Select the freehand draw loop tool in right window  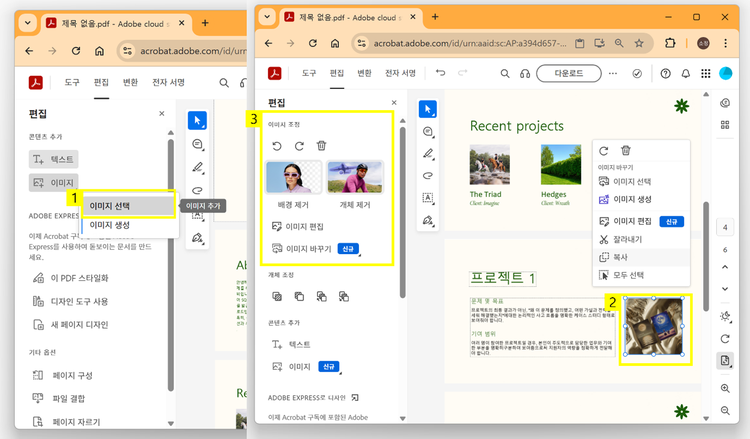pyautogui.click(x=428, y=176)
